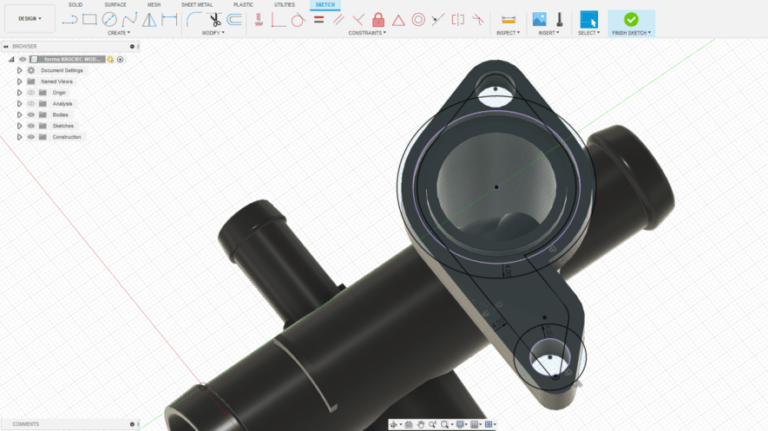The image size is (768, 431).
Task: Apply the lock (Fix/Unfix) constraint
Action: [x=378, y=19]
